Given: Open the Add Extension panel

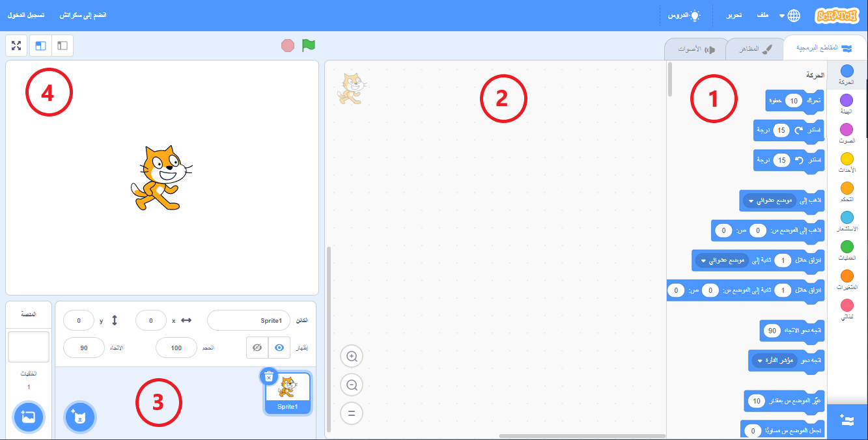Looking at the screenshot, I should pyautogui.click(x=847, y=420).
